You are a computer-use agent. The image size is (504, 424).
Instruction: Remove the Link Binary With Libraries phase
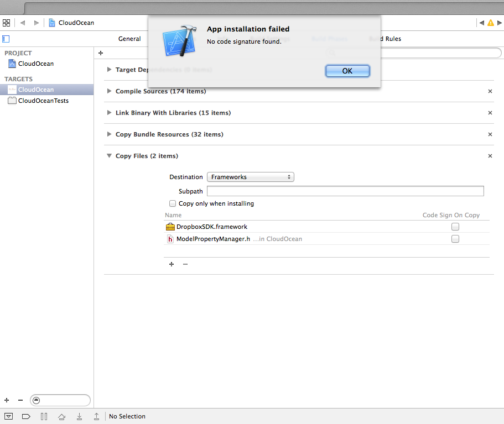[x=490, y=113]
